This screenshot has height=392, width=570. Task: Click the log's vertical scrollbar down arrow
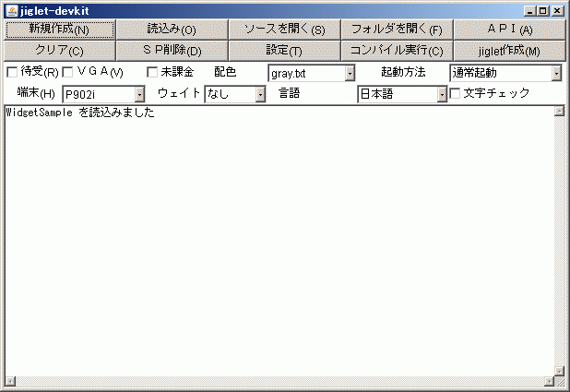pos(560,371)
